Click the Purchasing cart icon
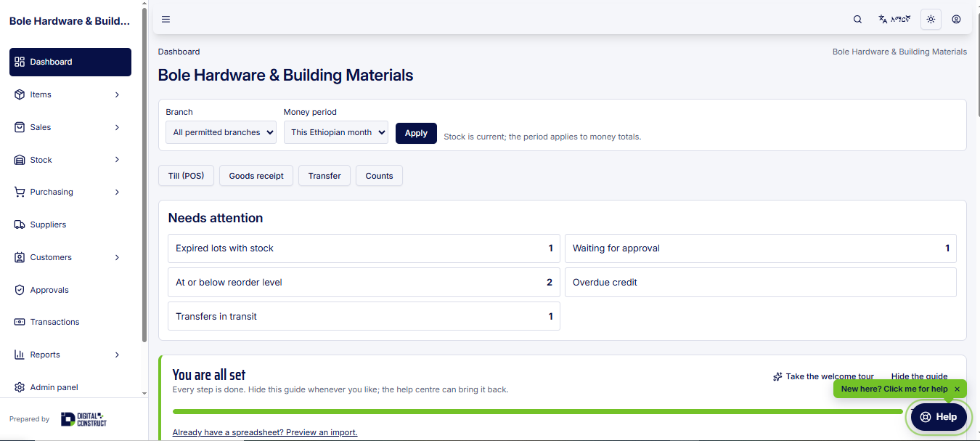This screenshot has height=441, width=980. [20, 192]
